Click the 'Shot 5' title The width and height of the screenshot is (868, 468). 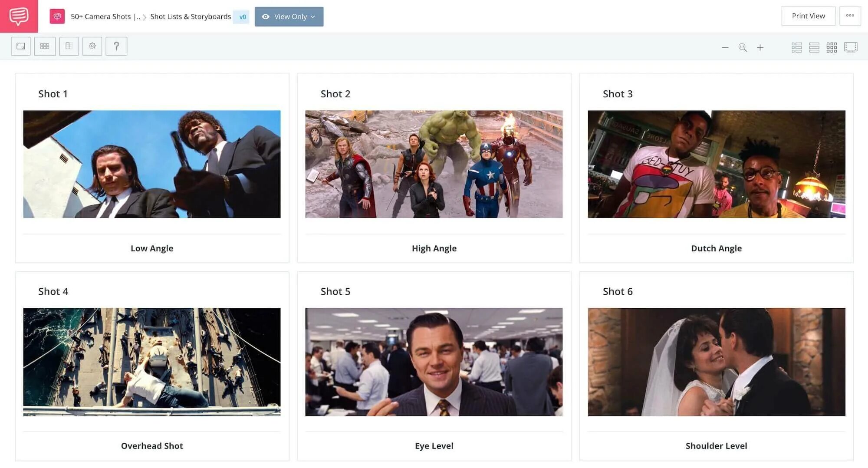[335, 291]
